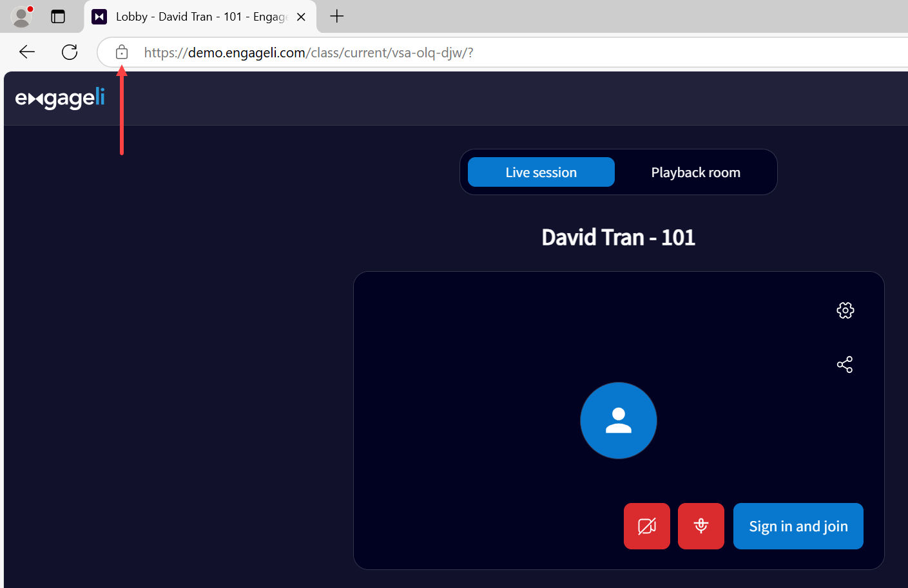Reload the page with refresh icon
Screen dimensions: 908x588
(x=70, y=52)
